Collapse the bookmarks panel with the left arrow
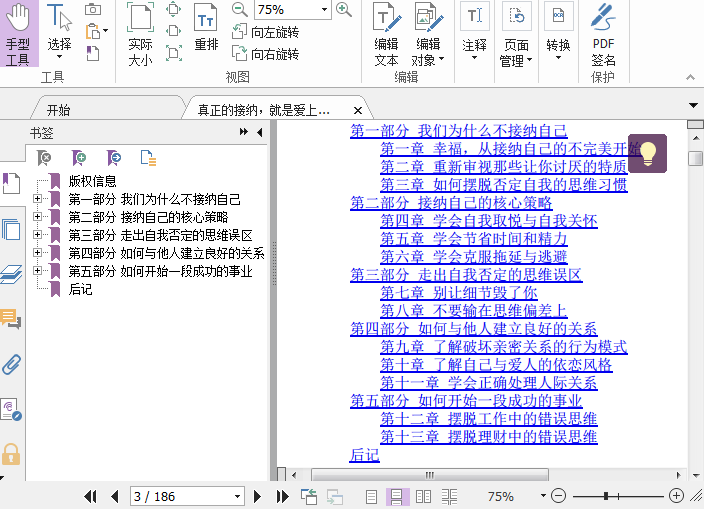 click(x=260, y=132)
